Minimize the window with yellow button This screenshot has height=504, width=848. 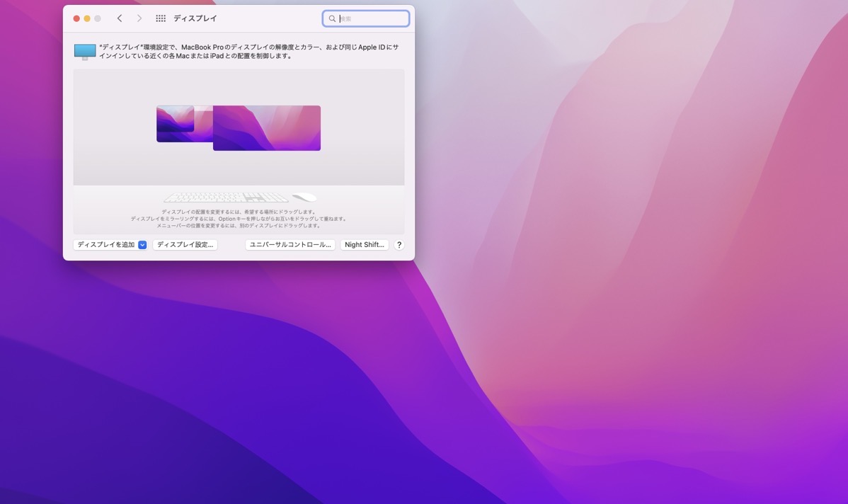87,18
